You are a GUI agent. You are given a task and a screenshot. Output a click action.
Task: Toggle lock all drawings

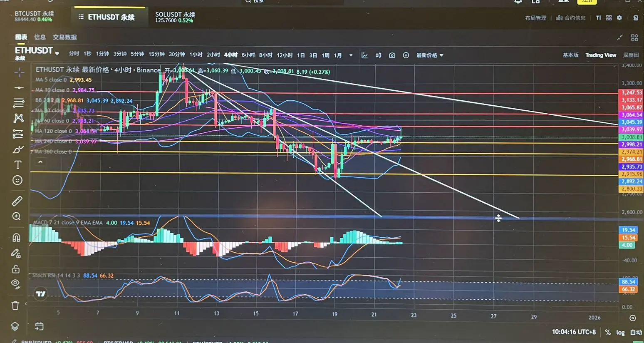tap(16, 269)
